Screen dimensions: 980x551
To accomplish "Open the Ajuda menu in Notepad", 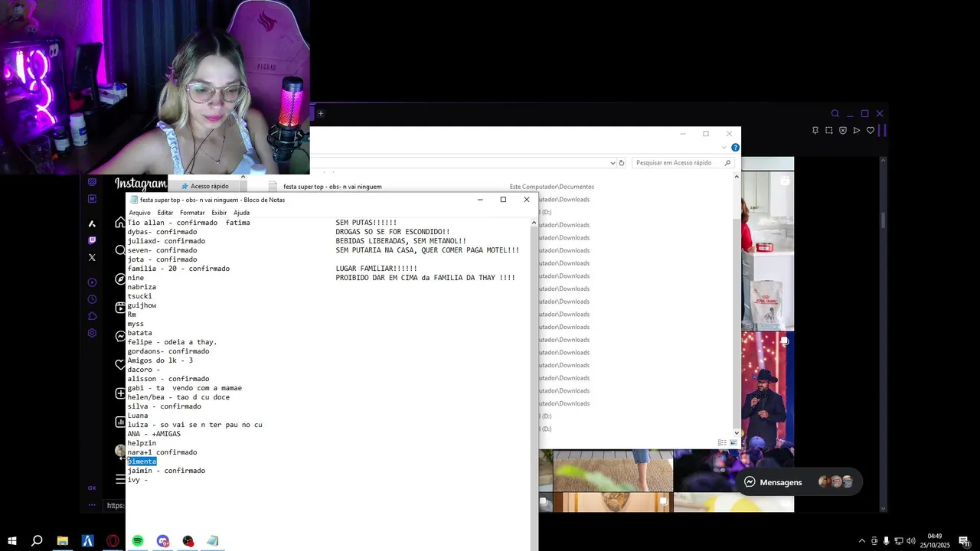I will [x=241, y=213].
